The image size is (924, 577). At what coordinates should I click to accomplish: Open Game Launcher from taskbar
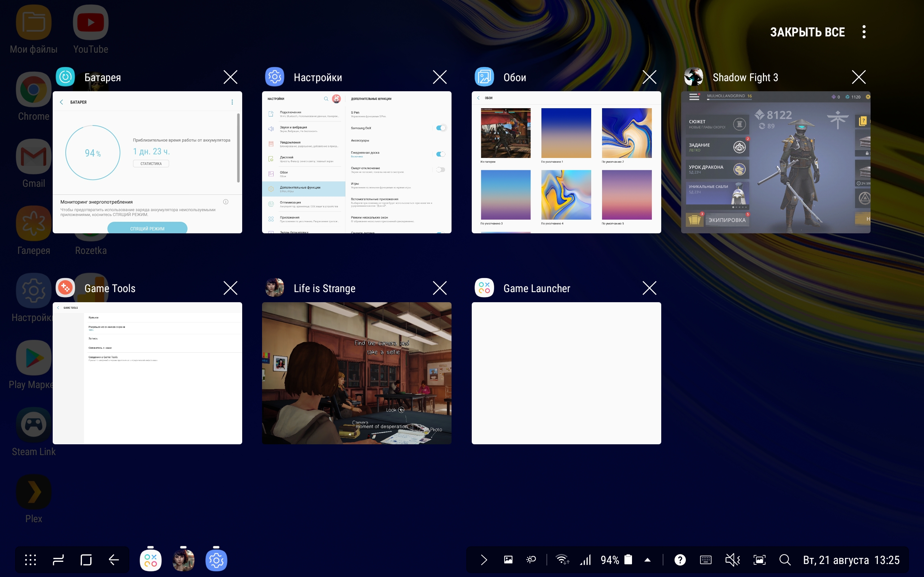pos(151,560)
